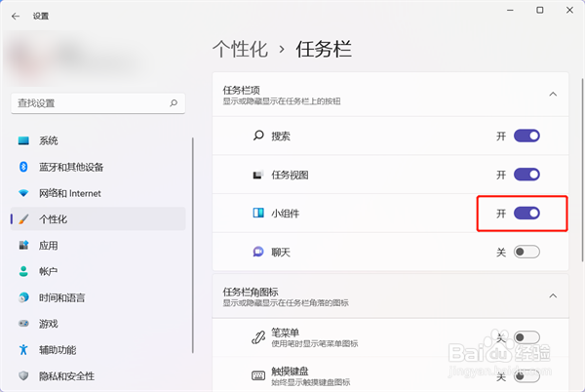585x392 pixels.
Task: Click the Bluetooth icon in sidebar
Action: (x=23, y=167)
